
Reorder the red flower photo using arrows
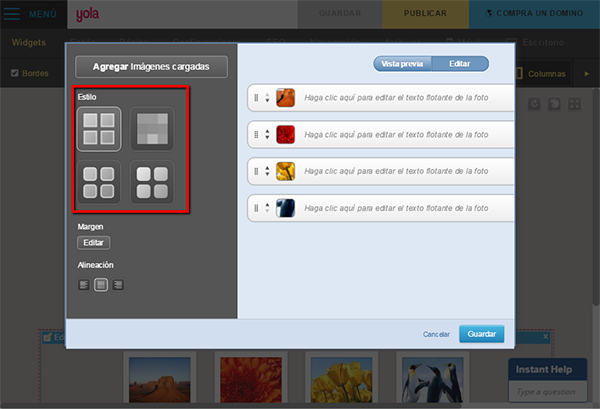(267, 134)
